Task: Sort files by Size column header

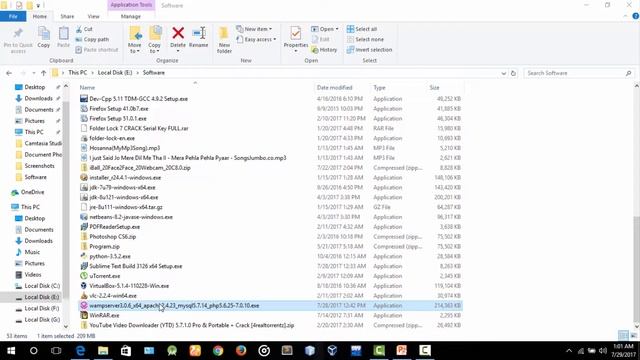Action: point(434,87)
